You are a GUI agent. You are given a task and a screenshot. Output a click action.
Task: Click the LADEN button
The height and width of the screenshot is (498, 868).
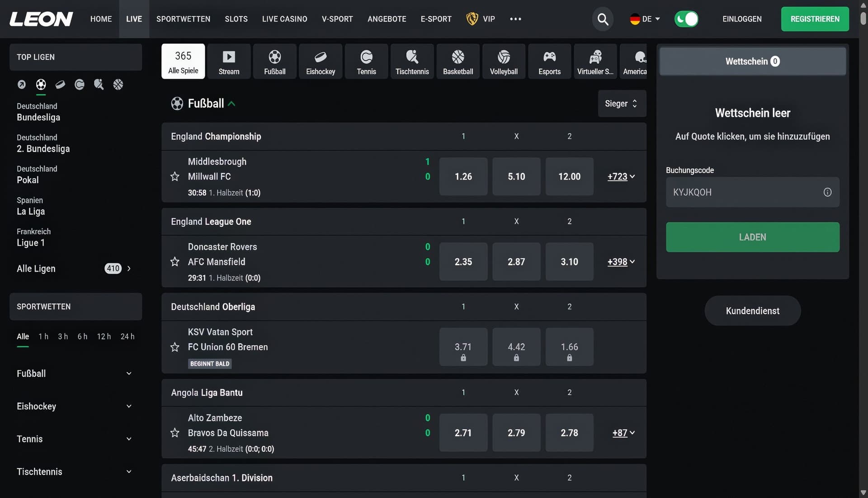(752, 237)
